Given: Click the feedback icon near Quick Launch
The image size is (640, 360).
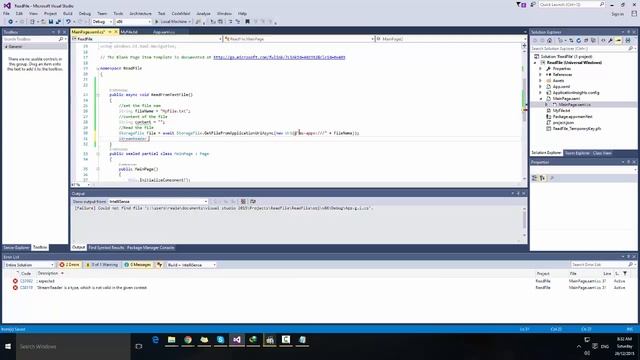Looking at the screenshot, I should pos(533,4).
